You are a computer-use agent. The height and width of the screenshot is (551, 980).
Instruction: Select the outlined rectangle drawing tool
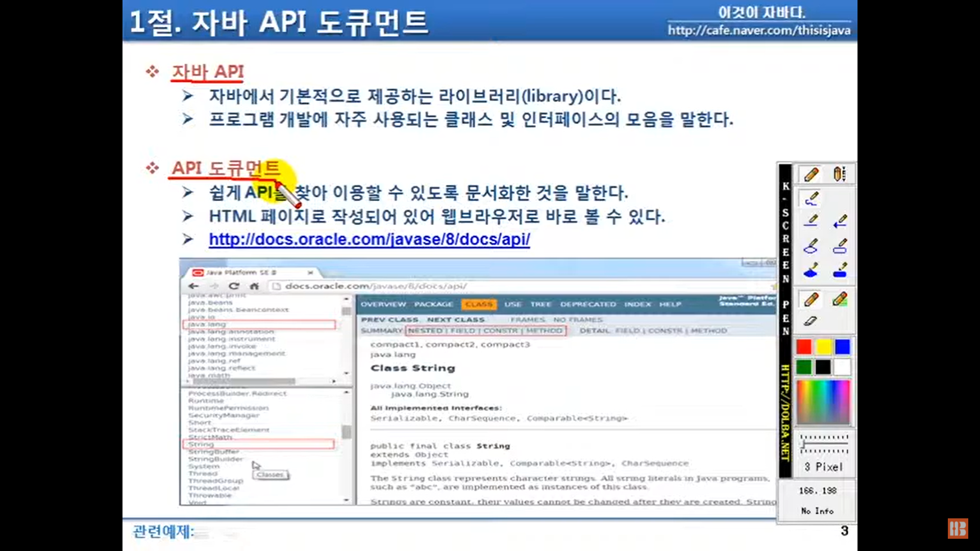[x=840, y=246]
